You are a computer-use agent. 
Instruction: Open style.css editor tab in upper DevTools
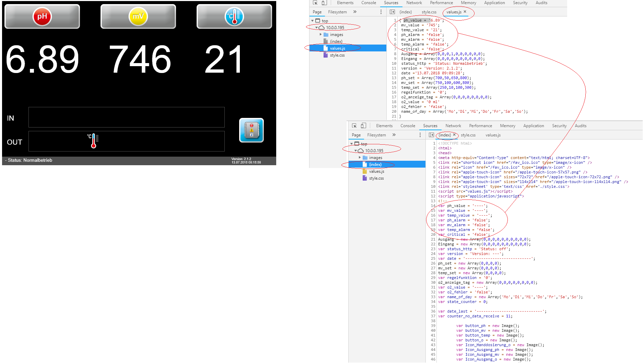click(x=429, y=12)
